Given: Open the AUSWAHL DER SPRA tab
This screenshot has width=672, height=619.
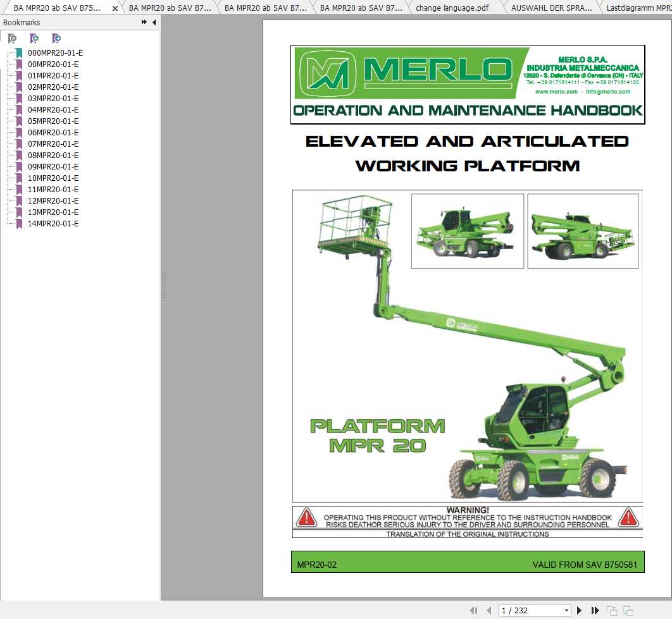Looking at the screenshot, I should pos(552,8).
